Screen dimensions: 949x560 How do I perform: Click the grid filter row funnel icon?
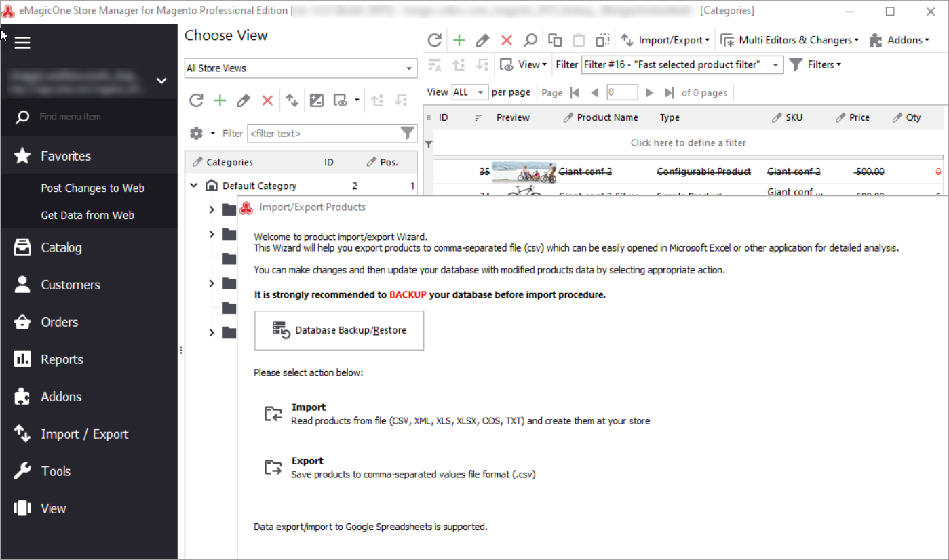tap(428, 144)
